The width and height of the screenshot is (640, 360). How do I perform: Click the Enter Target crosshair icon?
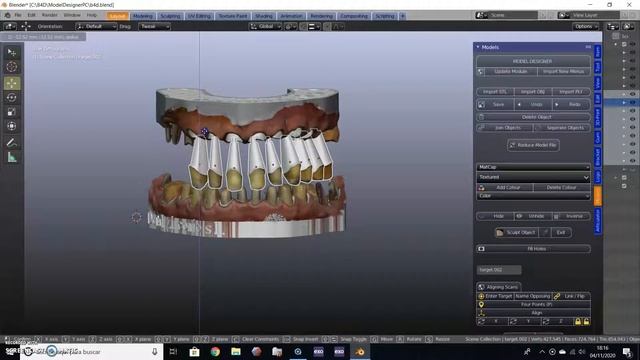pyautogui.click(x=481, y=296)
